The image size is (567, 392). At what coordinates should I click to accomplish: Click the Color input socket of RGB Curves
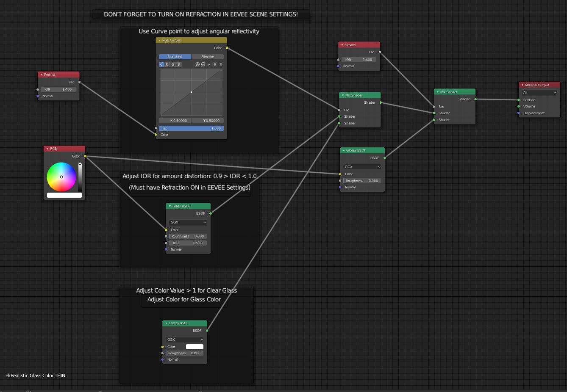156,135
